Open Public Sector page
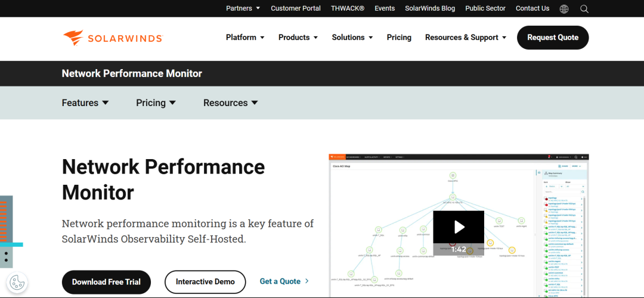Screen dimensions: 644x298 pos(485,8)
